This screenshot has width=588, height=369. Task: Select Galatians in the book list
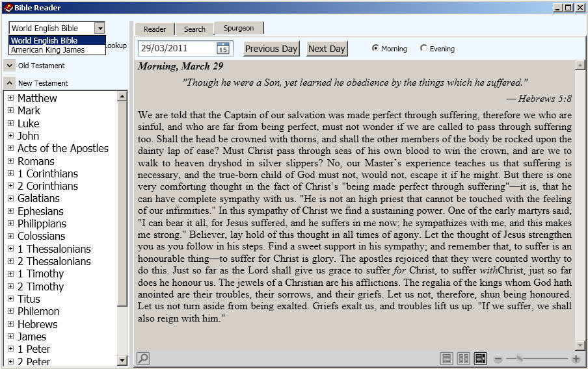coord(38,198)
